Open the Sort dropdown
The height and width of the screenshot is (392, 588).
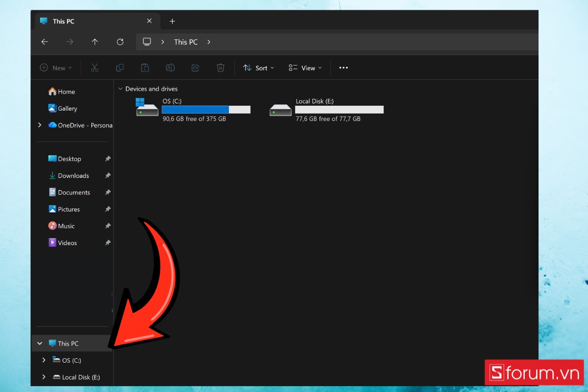(x=258, y=68)
